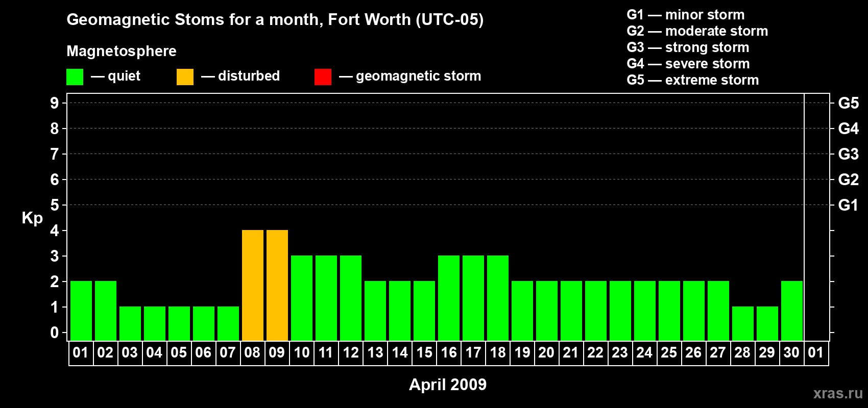Click the date label 24

644,352
